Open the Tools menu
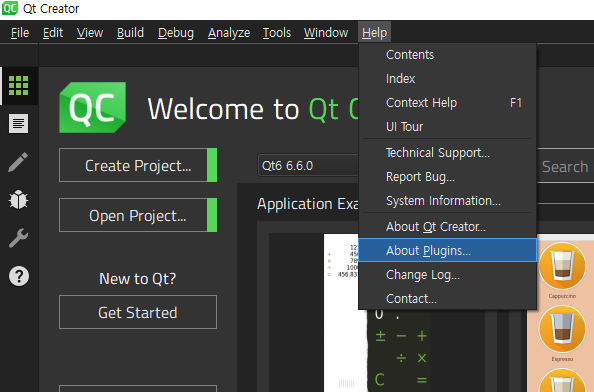This screenshot has width=594, height=392. click(x=277, y=33)
